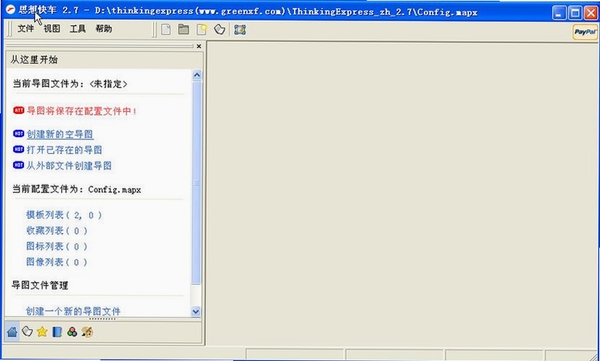
Task: Click the red ATT badge icon
Action: (18, 110)
